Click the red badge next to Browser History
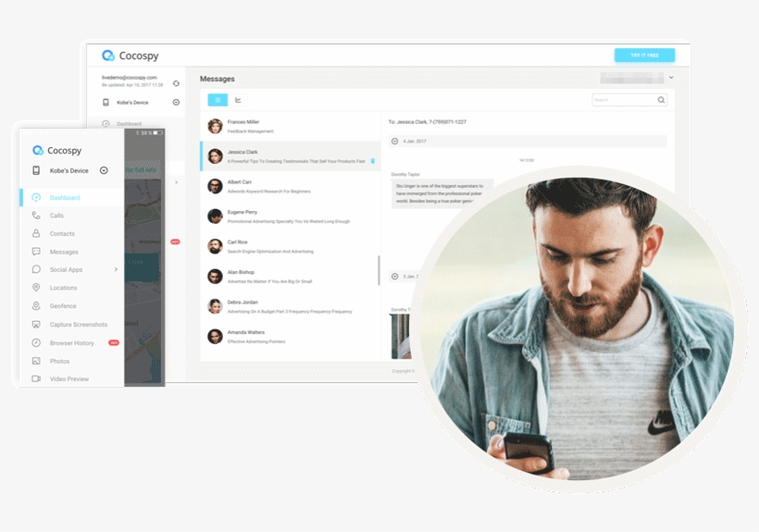The height and width of the screenshot is (532, 759). [114, 342]
